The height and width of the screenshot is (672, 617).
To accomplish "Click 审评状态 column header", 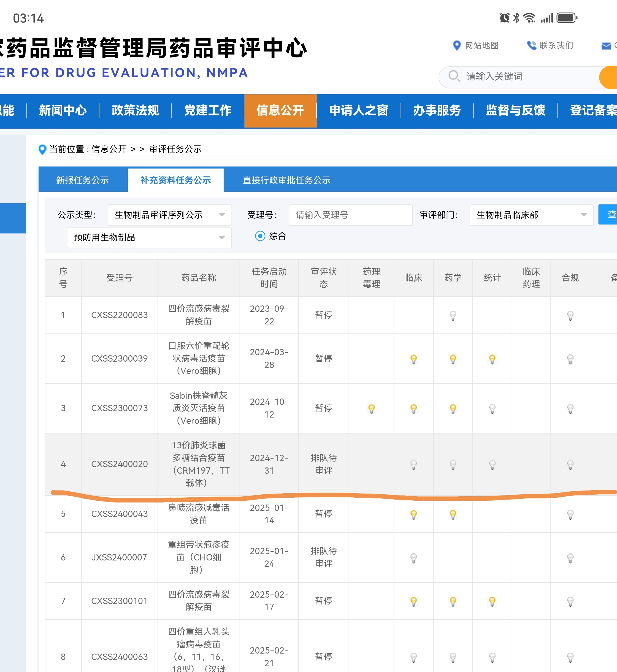I will click(x=324, y=278).
